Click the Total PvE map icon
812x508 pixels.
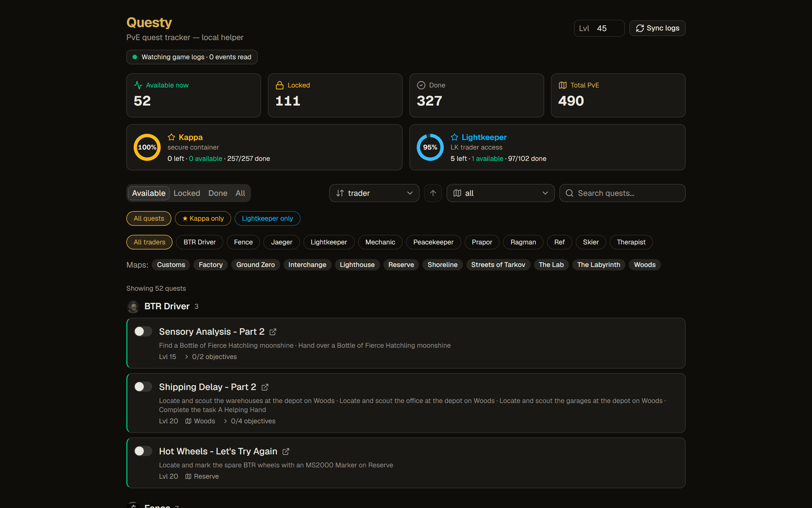click(x=563, y=85)
